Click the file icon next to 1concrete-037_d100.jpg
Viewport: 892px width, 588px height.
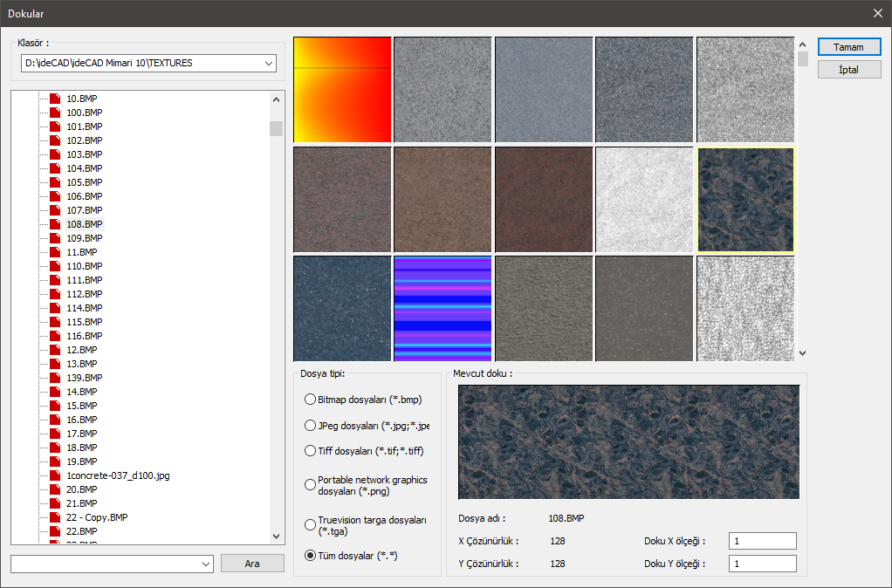click(x=55, y=475)
